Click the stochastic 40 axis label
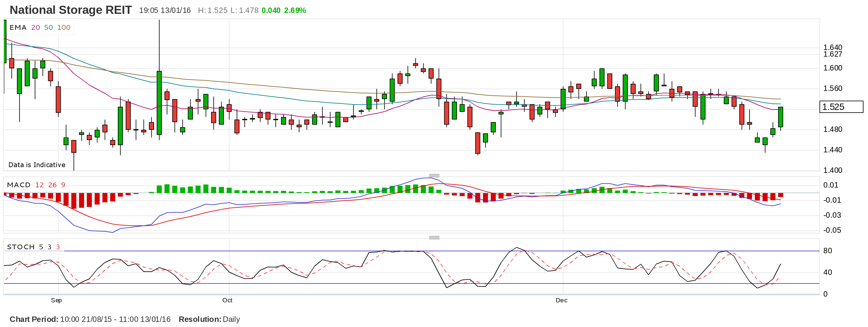Screen dimensions: 868x327 pos(828,272)
